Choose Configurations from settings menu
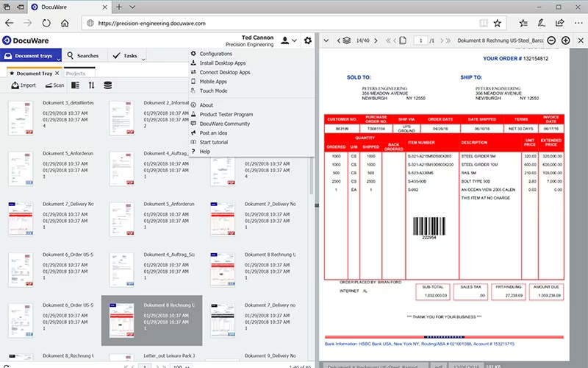 (215, 54)
